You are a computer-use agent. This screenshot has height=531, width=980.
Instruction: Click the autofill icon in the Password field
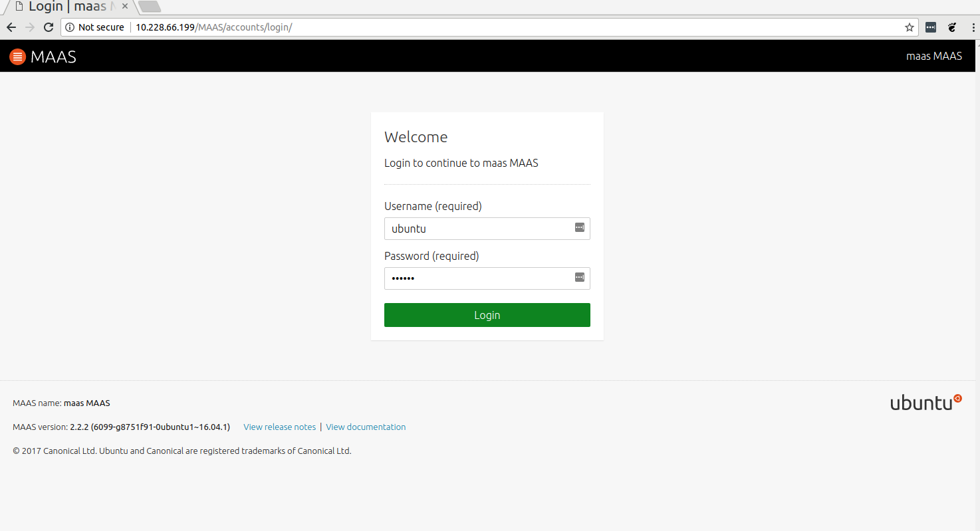click(579, 277)
